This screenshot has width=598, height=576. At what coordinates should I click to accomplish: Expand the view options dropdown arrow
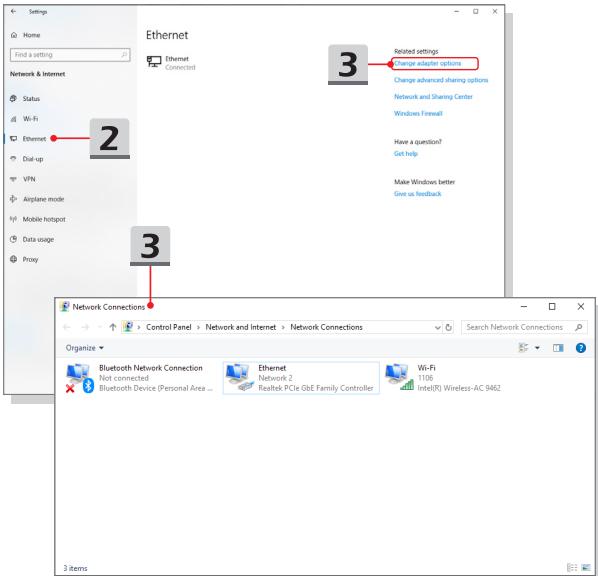(537, 348)
